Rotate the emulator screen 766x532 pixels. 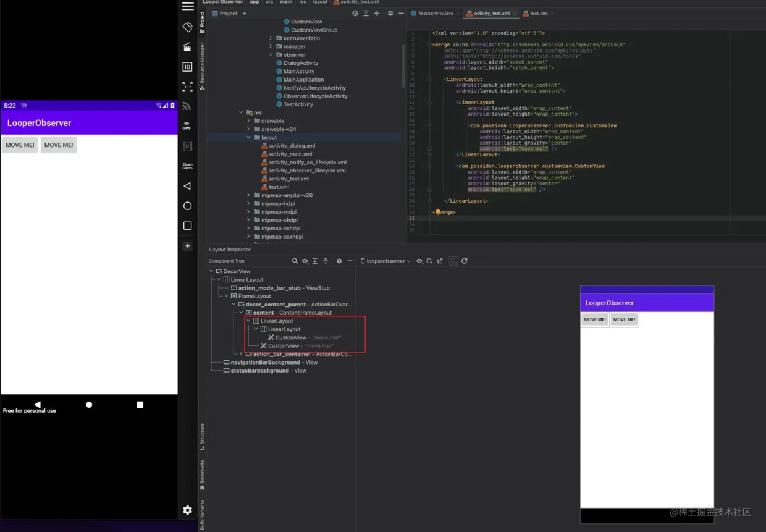click(x=188, y=27)
